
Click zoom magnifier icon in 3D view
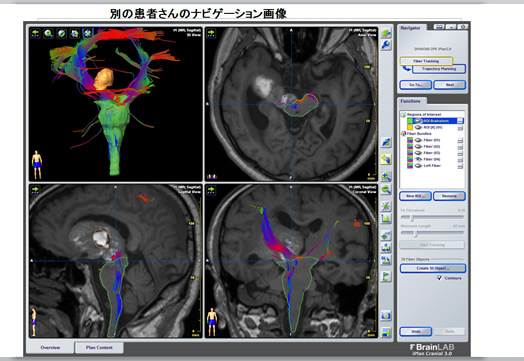click(48, 33)
